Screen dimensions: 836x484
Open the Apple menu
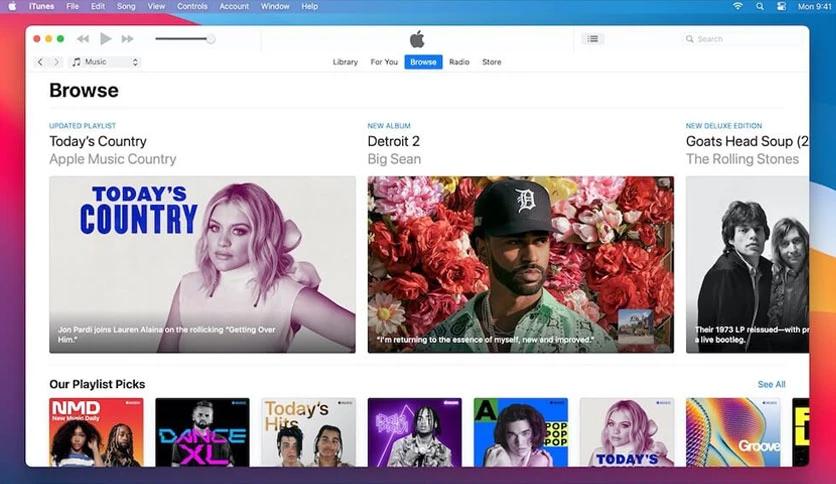[x=12, y=6]
